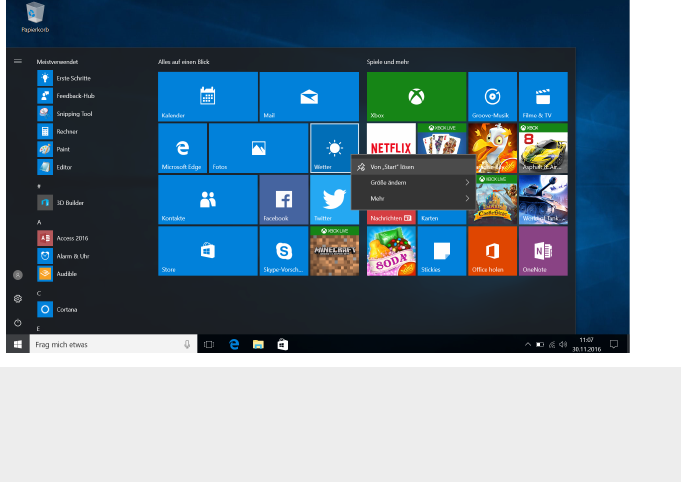Viewport: 681px width, 482px height.
Task: Open the Skype-Vorschau tile
Action: (x=284, y=251)
